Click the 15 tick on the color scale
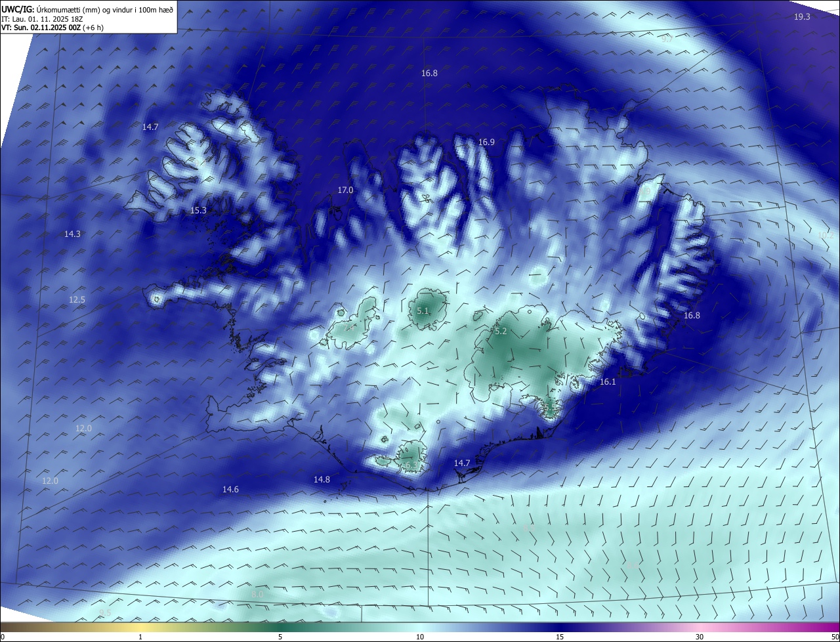 click(560, 637)
